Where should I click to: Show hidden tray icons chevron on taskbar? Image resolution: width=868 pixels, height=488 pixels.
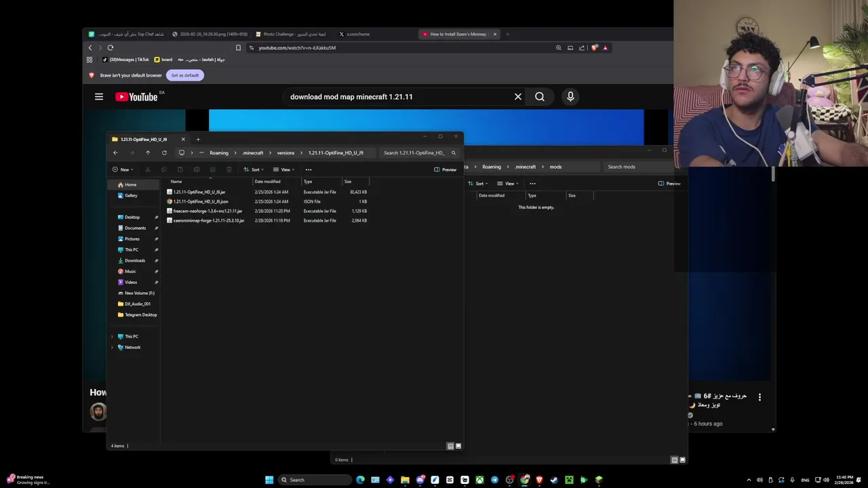[x=749, y=480]
